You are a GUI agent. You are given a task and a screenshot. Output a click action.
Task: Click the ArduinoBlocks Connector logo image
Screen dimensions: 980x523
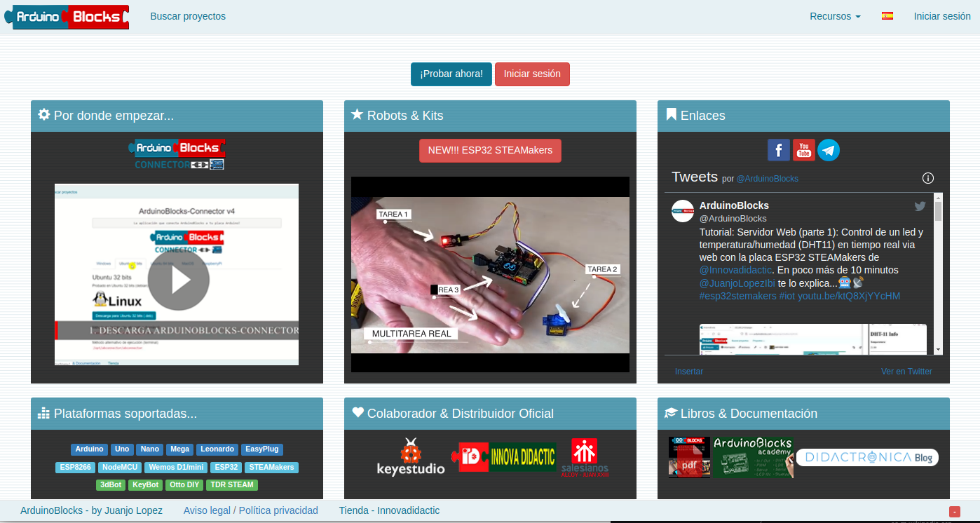tap(177, 155)
